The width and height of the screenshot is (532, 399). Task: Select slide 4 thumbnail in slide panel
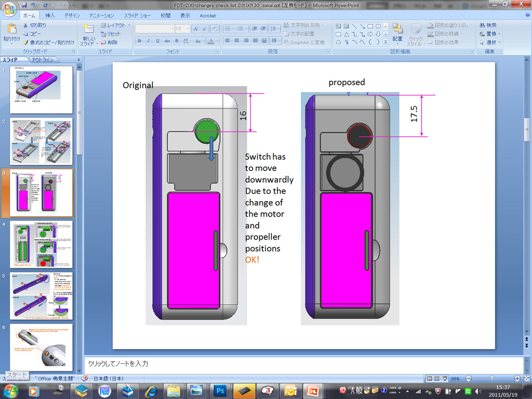[x=41, y=244]
